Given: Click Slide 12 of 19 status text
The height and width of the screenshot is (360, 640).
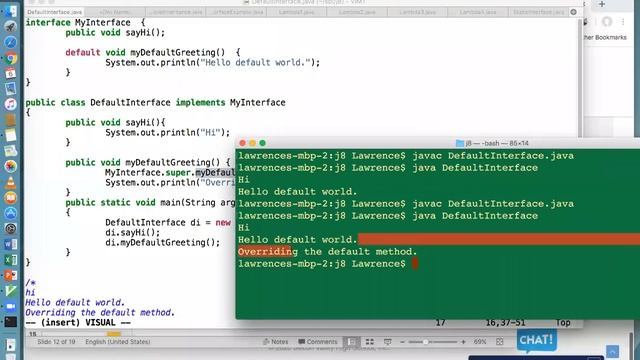Looking at the screenshot, I should (x=56, y=342).
